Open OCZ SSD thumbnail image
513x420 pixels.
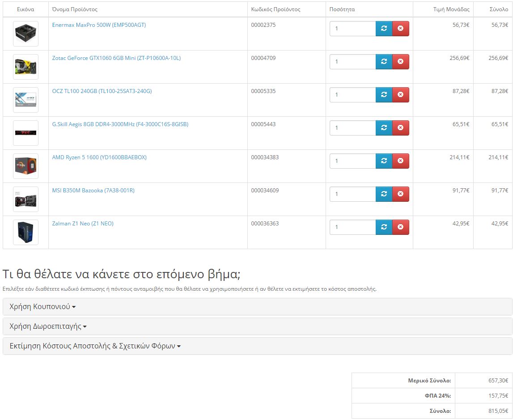(25, 100)
